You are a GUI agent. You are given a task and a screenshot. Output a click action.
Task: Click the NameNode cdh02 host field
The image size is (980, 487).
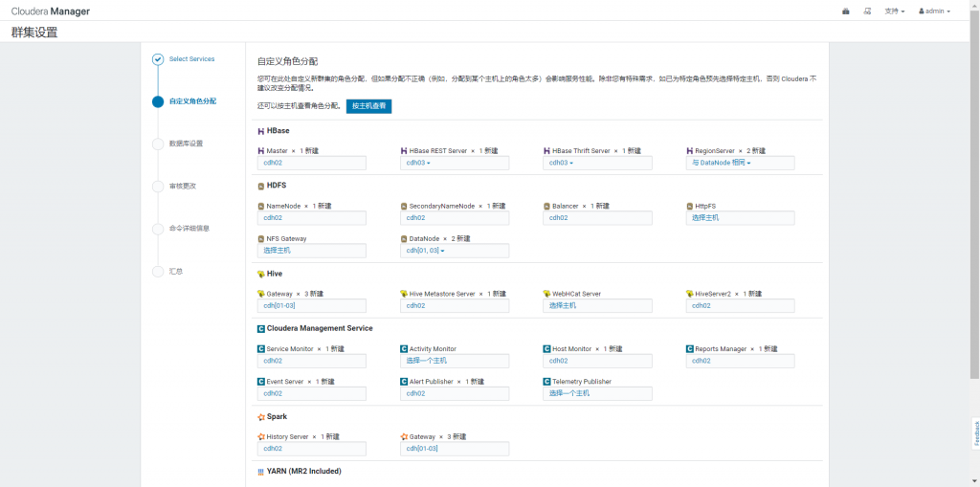312,218
